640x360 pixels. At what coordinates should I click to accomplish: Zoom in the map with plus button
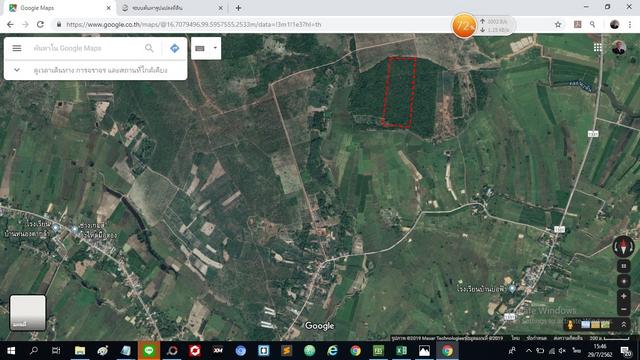623,296
